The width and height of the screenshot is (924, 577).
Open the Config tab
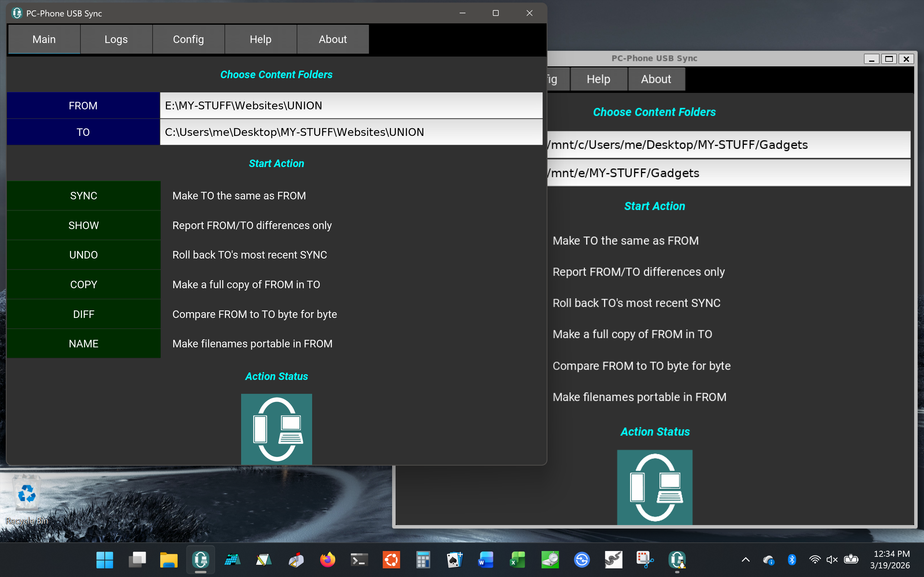pyautogui.click(x=188, y=39)
